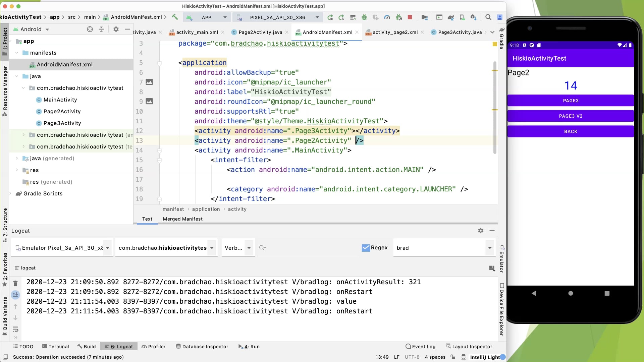Uncheck the Regex checkbox
Image resolution: width=644 pixels, height=362 pixels.
pos(366,248)
